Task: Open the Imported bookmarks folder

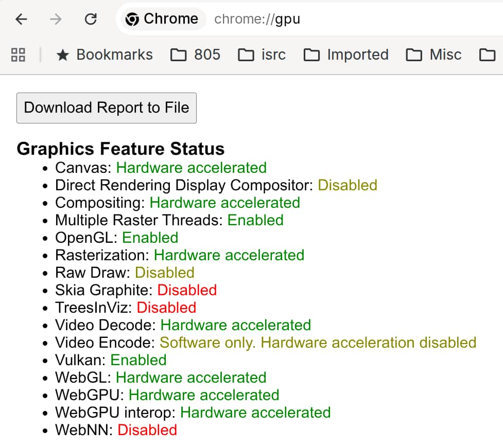Action: click(346, 55)
